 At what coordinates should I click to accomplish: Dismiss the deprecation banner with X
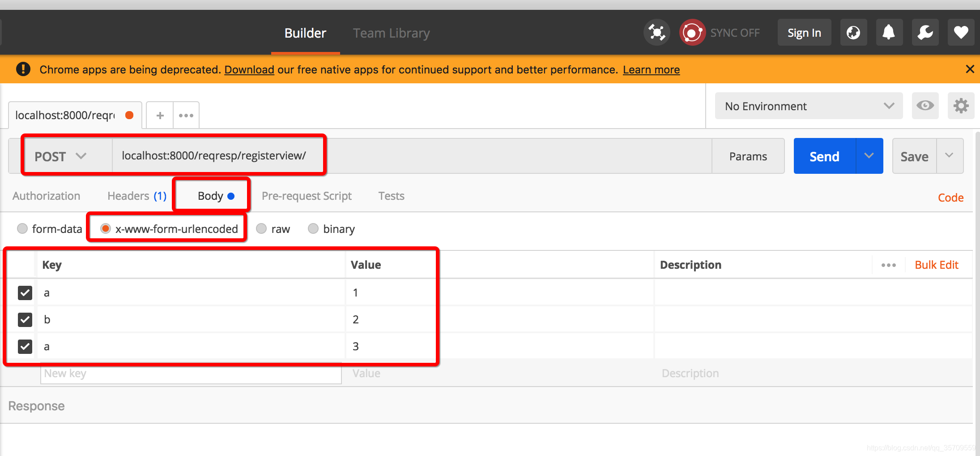(970, 69)
